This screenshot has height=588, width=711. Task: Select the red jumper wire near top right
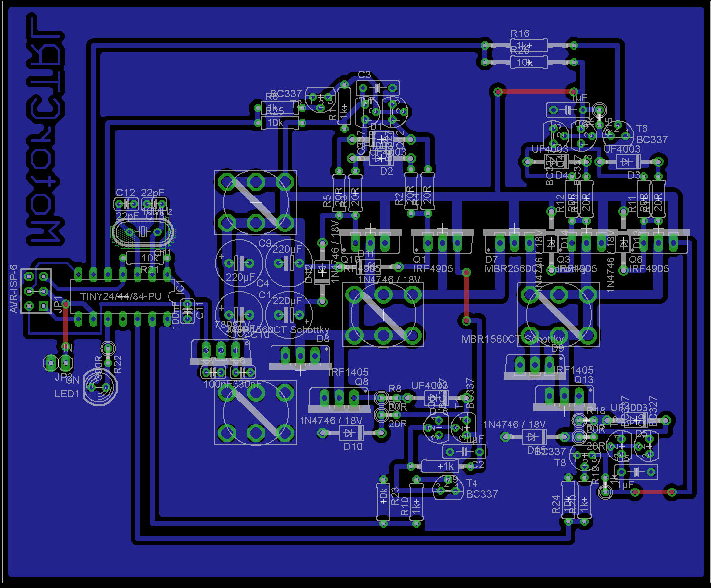tap(536, 92)
